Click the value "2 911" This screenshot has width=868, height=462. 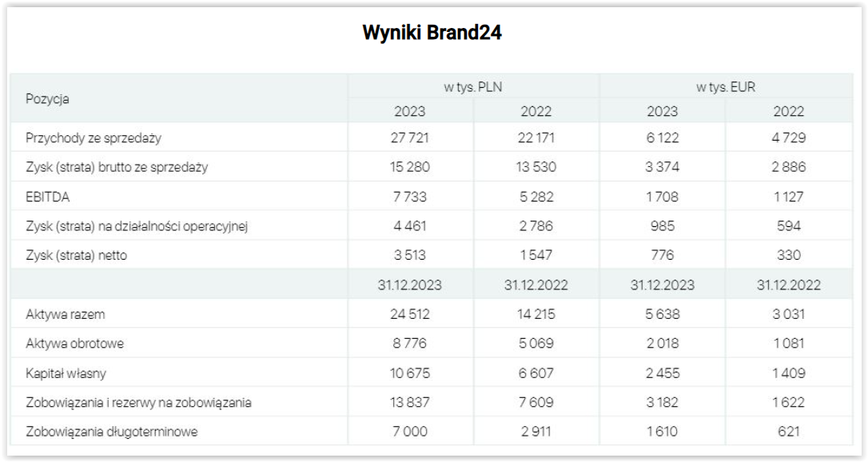coord(536,432)
